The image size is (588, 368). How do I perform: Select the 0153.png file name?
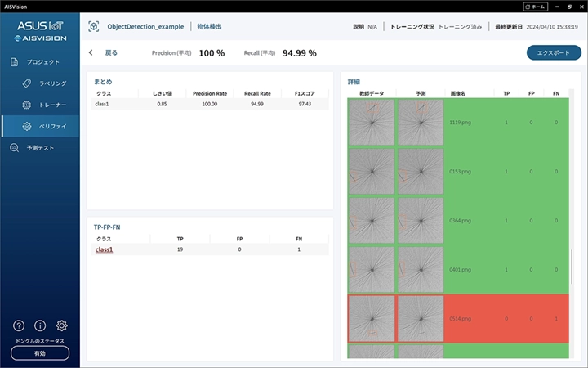(460, 171)
